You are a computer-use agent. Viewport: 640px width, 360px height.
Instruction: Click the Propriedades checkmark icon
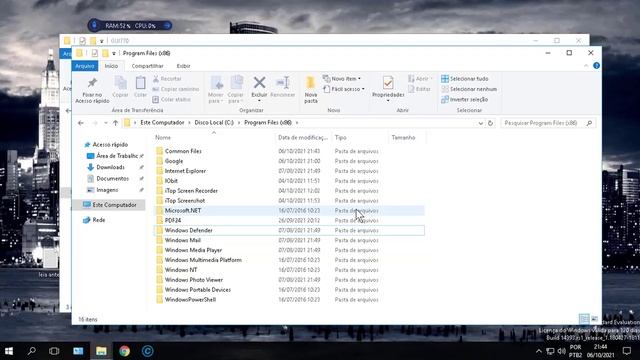388,83
